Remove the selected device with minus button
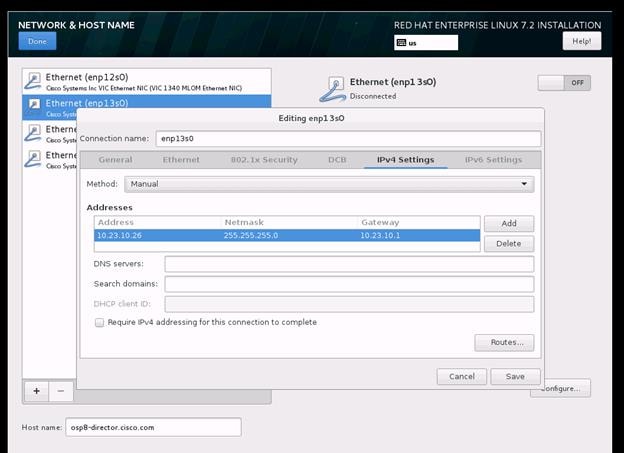The width and height of the screenshot is (624, 453). click(61, 391)
